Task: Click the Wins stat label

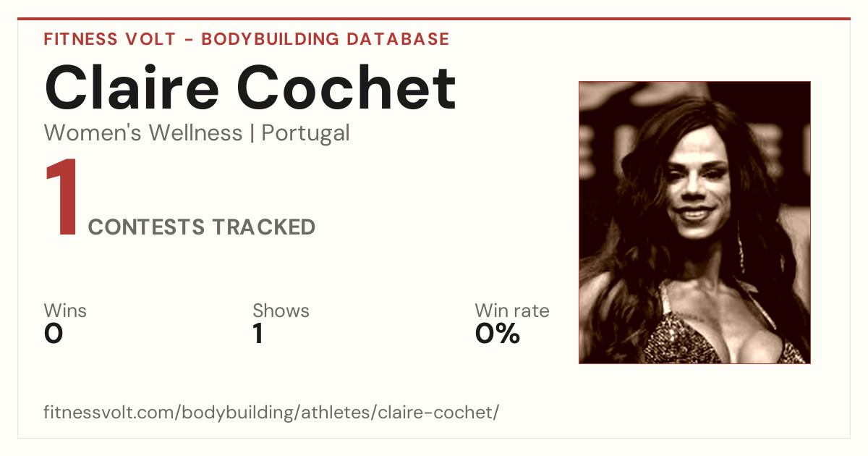Action: click(65, 311)
